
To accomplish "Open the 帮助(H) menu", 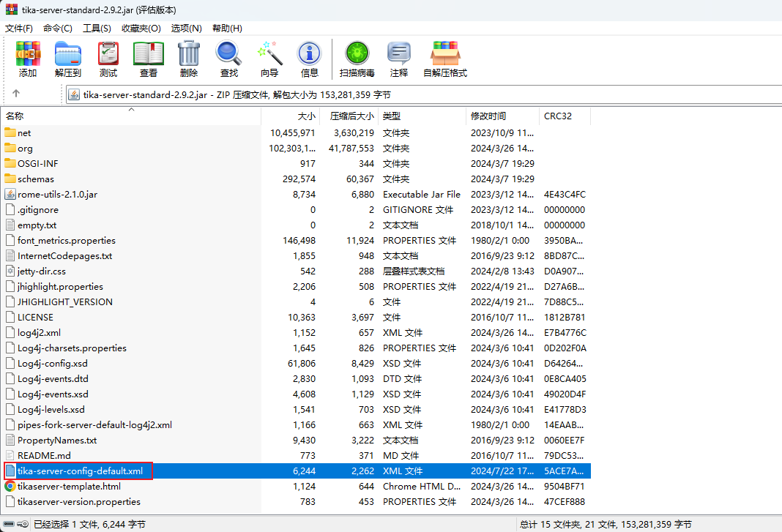I will (x=227, y=29).
